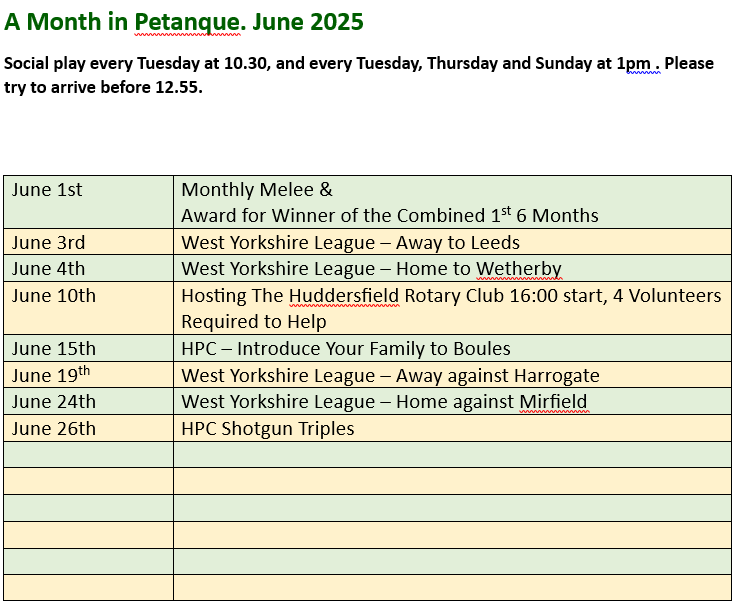The width and height of the screenshot is (737, 607).
Task: Click the 'Required to Help' line
Action: pos(253,322)
